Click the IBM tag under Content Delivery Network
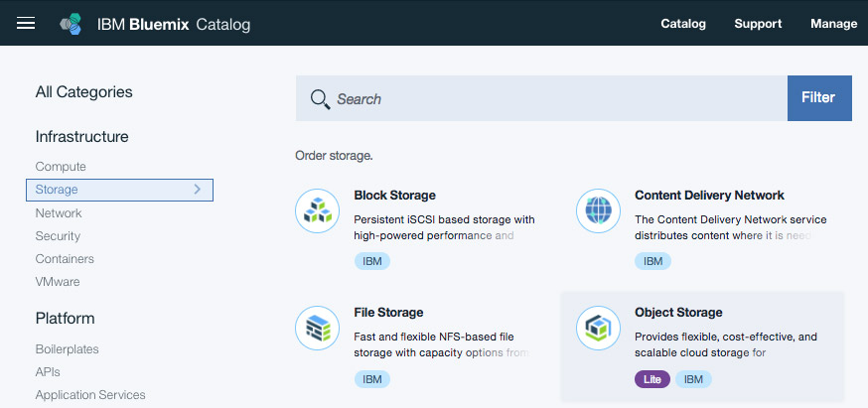This screenshot has height=408, width=868. coord(652,261)
